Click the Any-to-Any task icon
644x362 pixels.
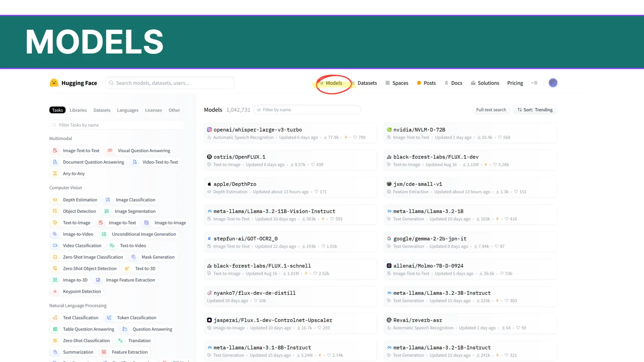coord(55,173)
